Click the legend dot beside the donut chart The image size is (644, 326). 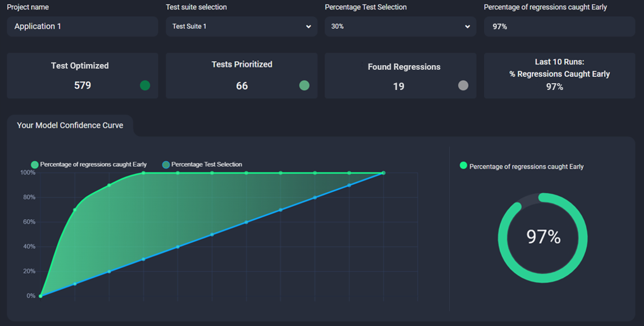point(462,166)
